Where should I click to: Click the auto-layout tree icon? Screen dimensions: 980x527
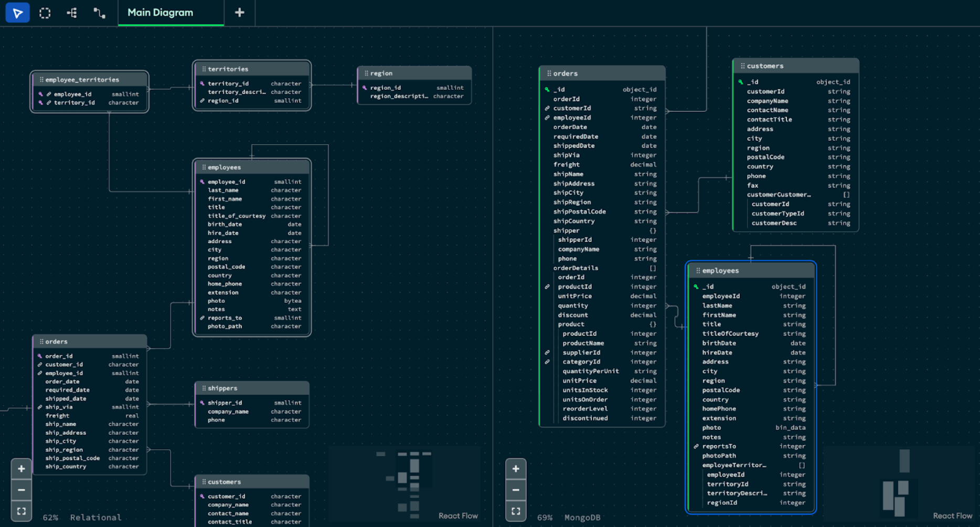coord(72,12)
